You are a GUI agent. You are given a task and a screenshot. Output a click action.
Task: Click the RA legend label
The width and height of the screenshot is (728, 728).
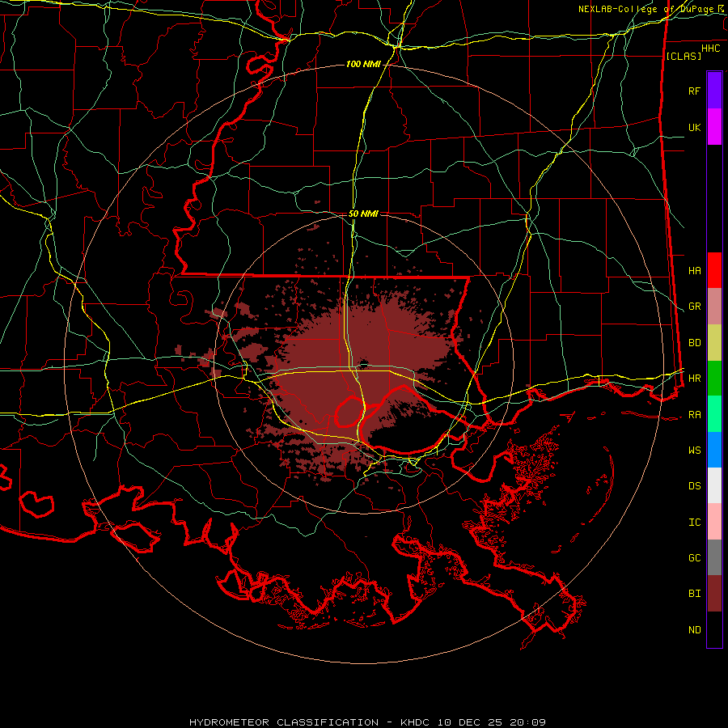point(694,415)
